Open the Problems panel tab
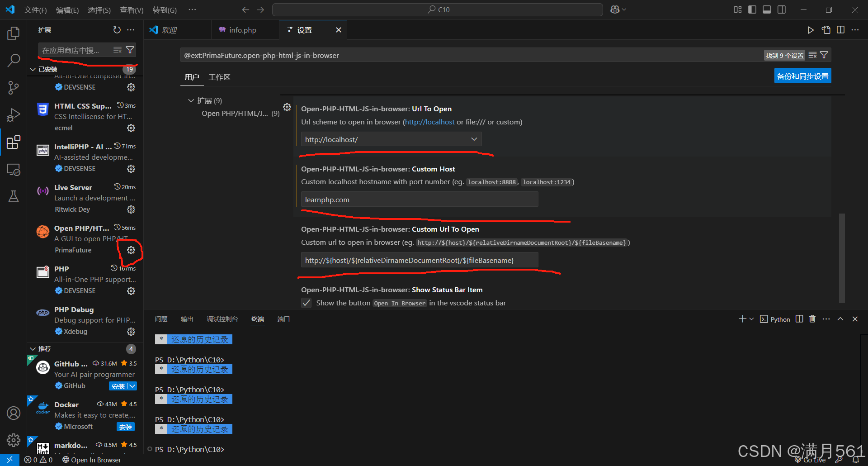The height and width of the screenshot is (466, 868). tap(161, 319)
